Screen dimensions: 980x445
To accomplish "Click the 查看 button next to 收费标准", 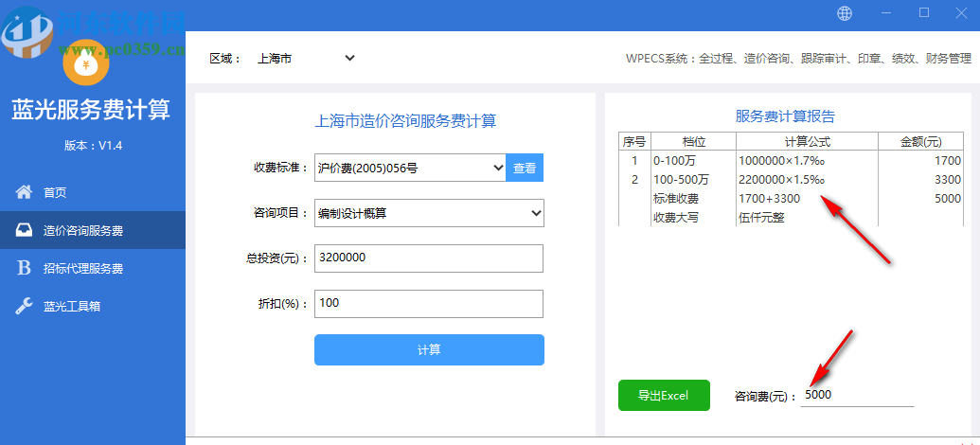I will coord(525,168).
